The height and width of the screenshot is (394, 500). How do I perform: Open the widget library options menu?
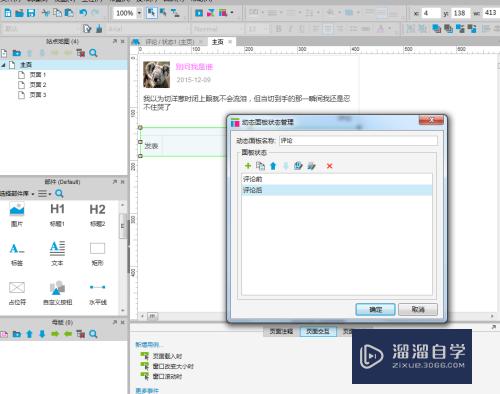44,194
